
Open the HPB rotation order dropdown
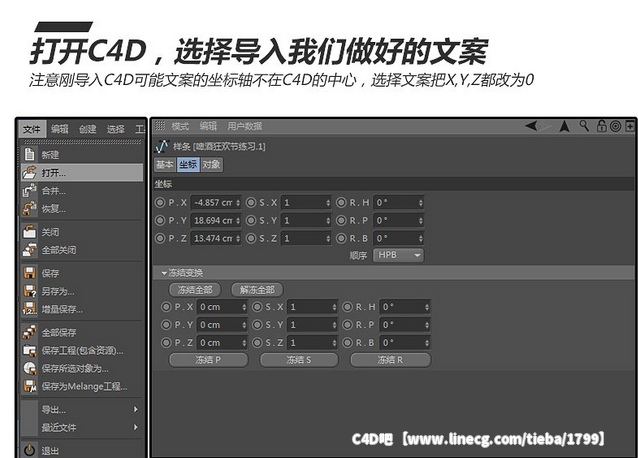tap(398, 255)
